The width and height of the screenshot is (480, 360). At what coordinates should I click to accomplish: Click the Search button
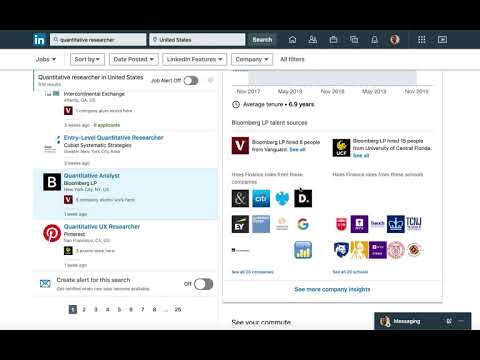click(x=262, y=40)
